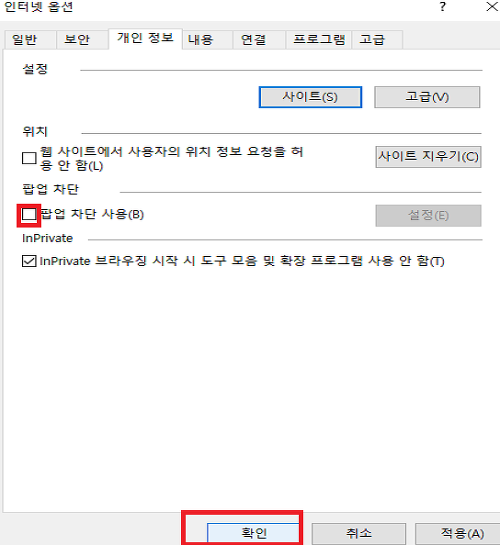500x545 pixels.
Task: Open 고급(V) settings button
Action: pos(427,97)
